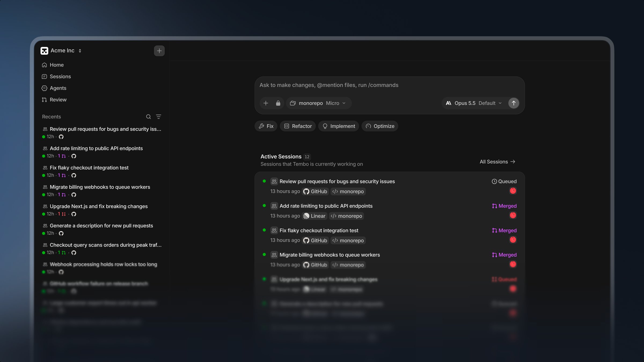Click GitHub icon under recent 'Generate a description'

61,233
